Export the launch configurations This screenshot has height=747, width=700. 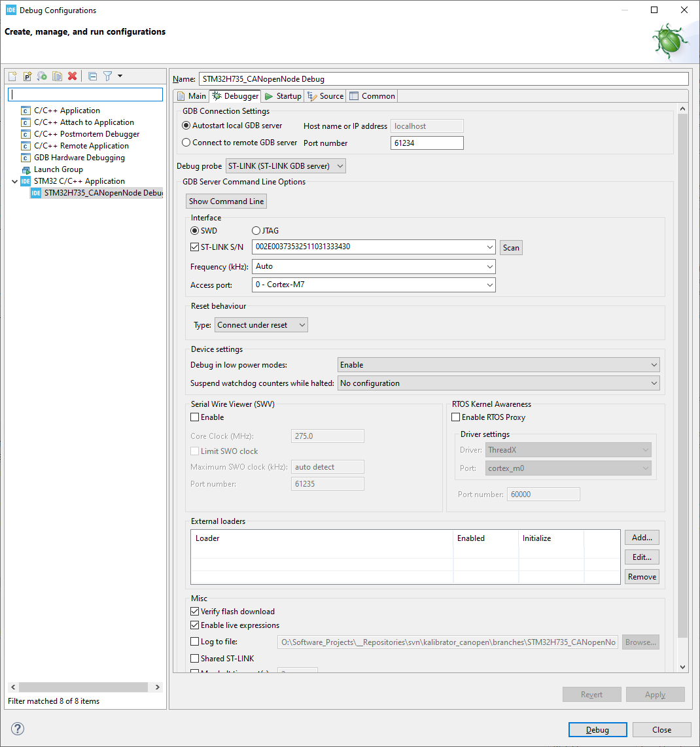[41, 76]
